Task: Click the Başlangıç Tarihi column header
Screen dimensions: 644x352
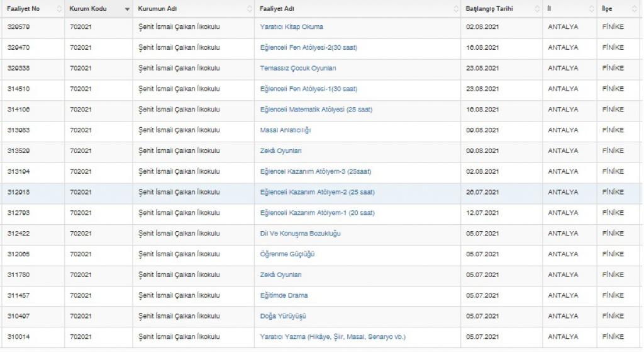Action: 489,9
